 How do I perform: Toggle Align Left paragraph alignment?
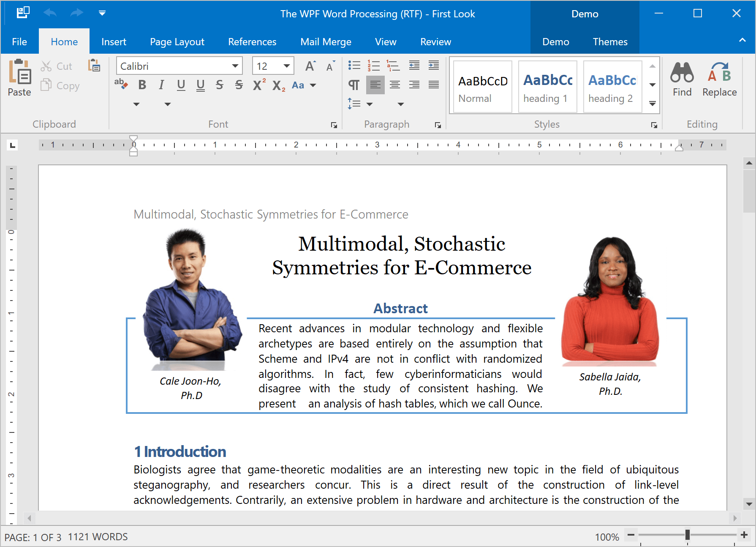(x=375, y=85)
